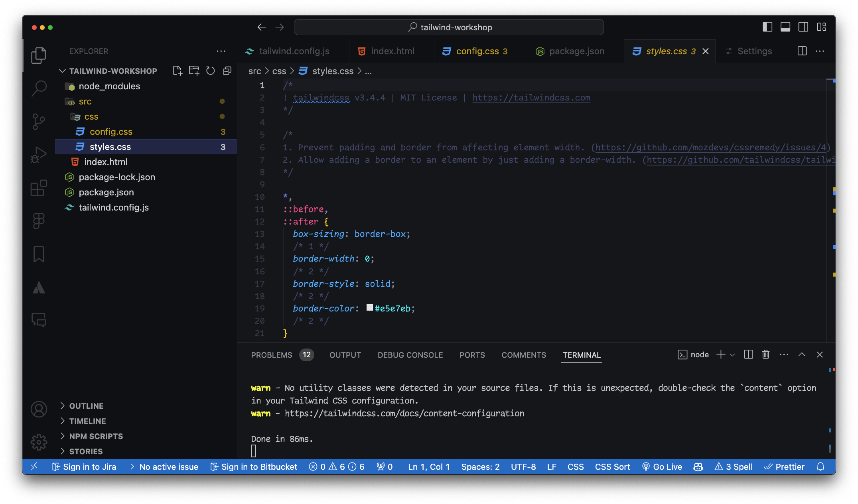Screen dimensions: 858x504
Task: Open package-lock.json in the file tree
Action: 117,177
